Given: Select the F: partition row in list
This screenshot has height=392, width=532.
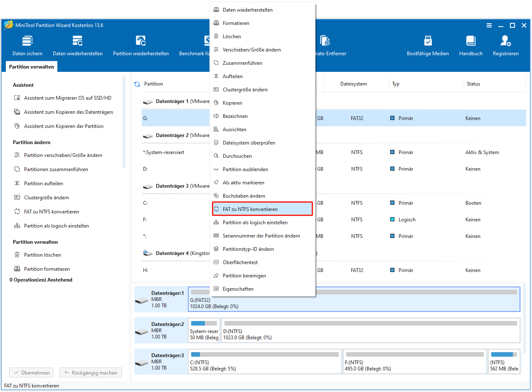Looking at the screenshot, I should point(334,220).
